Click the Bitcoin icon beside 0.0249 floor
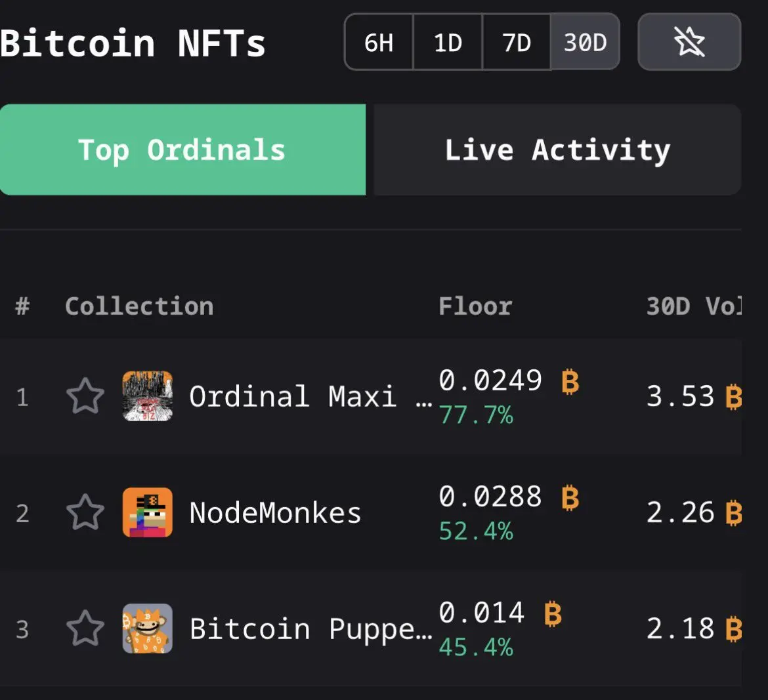The width and height of the screenshot is (768, 700). coord(570,381)
